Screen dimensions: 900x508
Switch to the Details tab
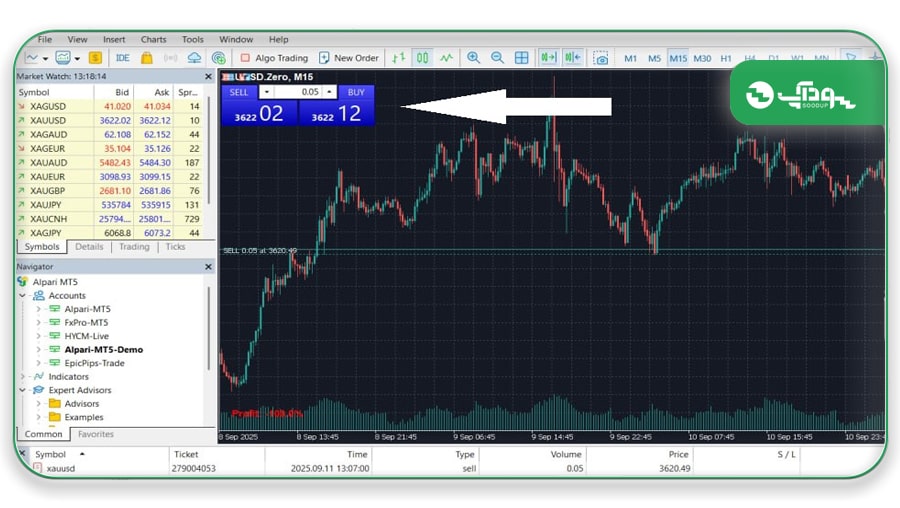[x=89, y=247]
